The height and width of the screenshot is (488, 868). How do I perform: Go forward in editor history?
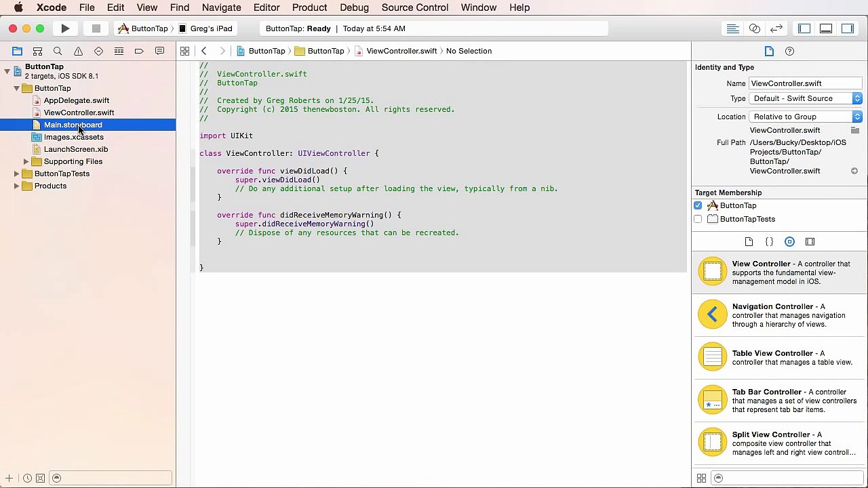tap(222, 51)
